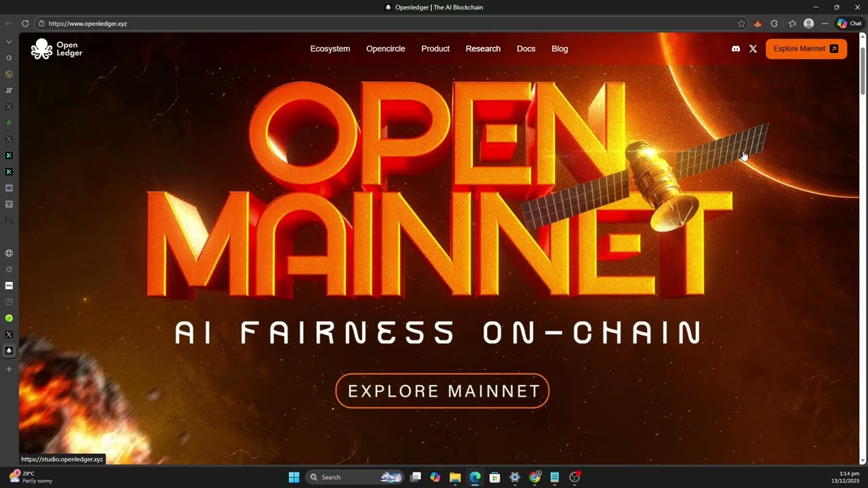This screenshot has width=868, height=488.
Task: Open the Ecosystem nav menu
Action: 330,49
